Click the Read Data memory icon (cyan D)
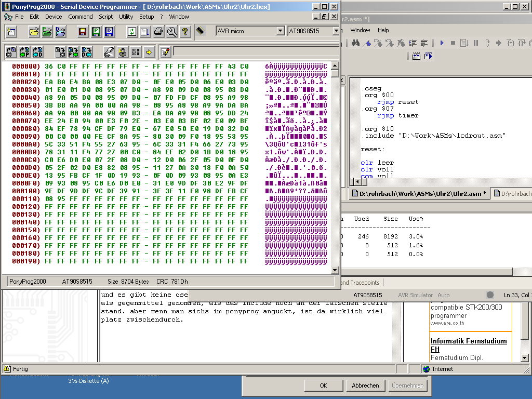 point(37,52)
